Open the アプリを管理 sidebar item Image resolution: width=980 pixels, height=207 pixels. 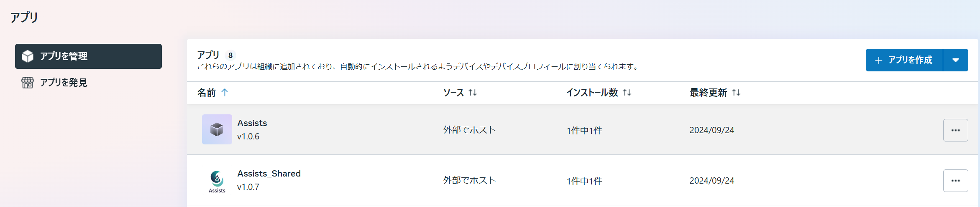point(88,56)
